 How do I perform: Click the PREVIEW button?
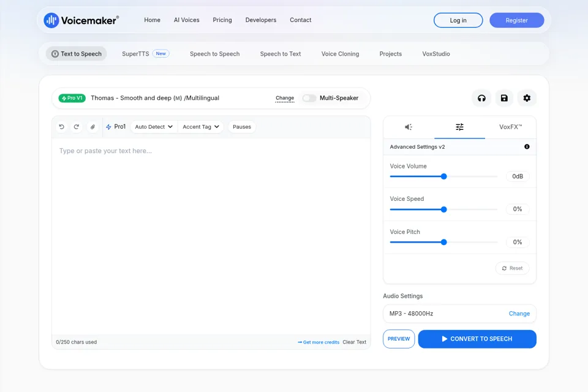pyautogui.click(x=399, y=339)
